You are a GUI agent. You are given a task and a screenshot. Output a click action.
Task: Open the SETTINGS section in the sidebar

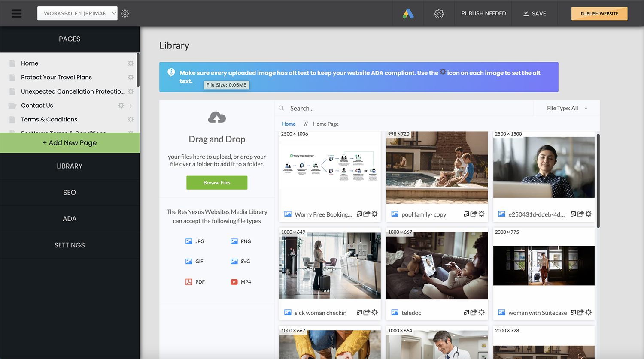tap(70, 245)
